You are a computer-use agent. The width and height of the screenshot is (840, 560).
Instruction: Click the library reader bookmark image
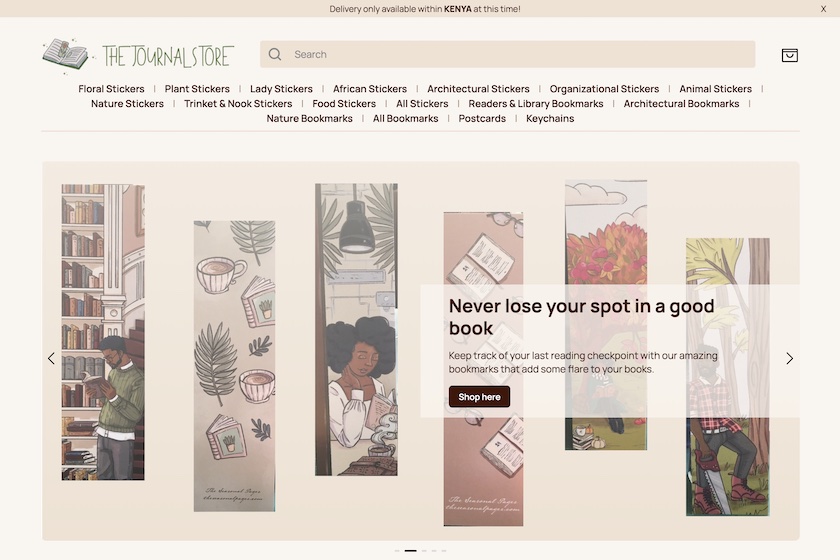click(103, 332)
